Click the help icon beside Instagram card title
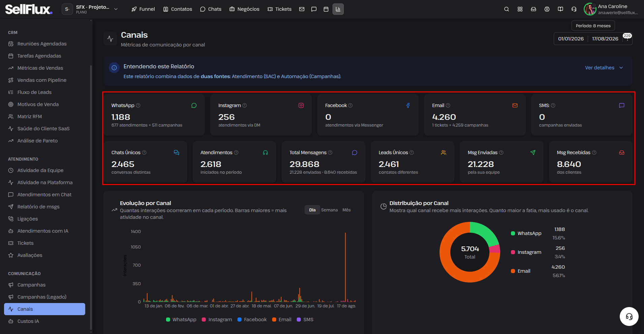 (x=245, y=105)
